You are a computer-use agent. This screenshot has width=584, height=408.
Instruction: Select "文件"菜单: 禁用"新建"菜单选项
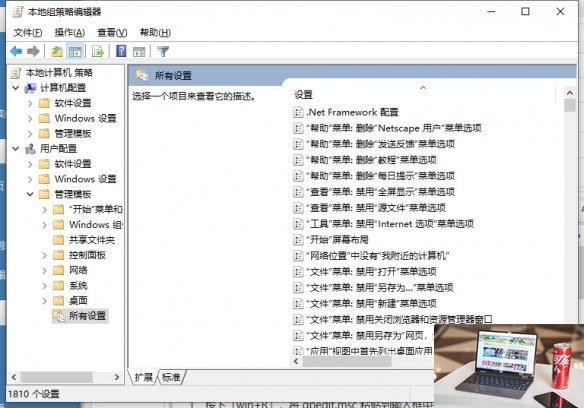[371, 304]
